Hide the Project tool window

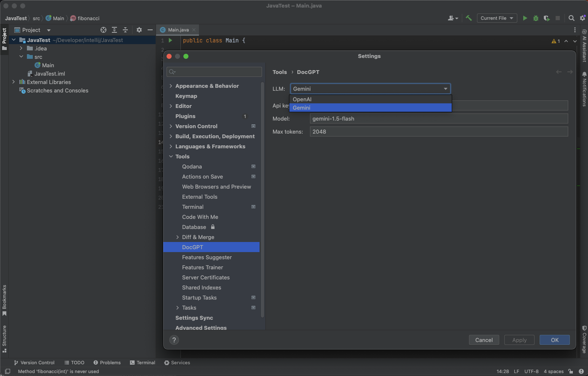coord(150,30)
